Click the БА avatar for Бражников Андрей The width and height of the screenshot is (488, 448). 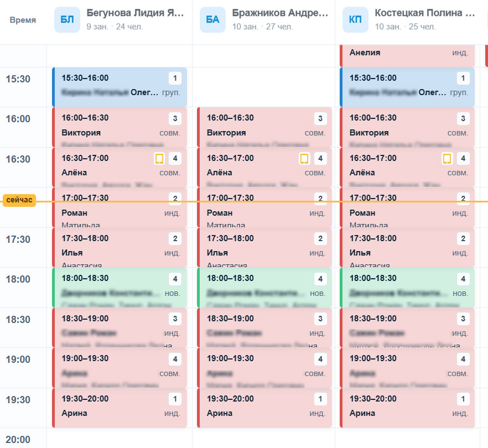click(212, 19)
